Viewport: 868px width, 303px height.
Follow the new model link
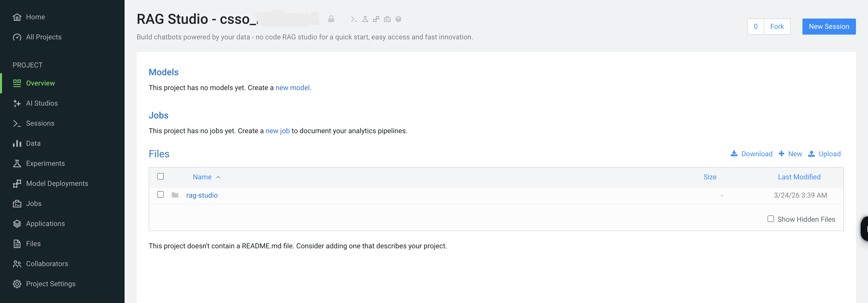[292, 88]
